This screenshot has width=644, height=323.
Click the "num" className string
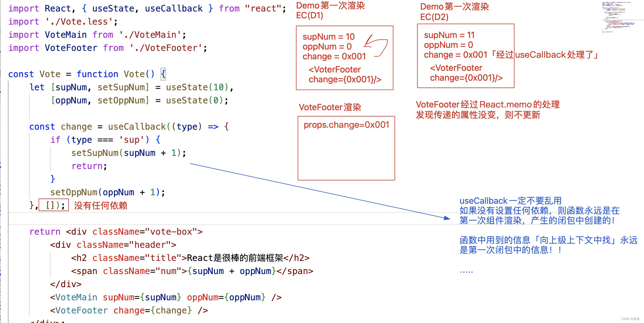point(168,271)
